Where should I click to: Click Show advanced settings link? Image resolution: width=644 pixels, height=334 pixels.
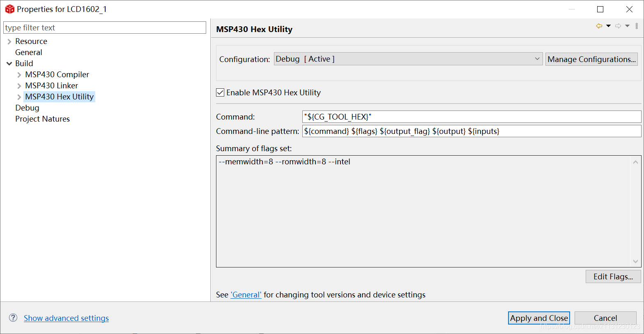(66, 318)
